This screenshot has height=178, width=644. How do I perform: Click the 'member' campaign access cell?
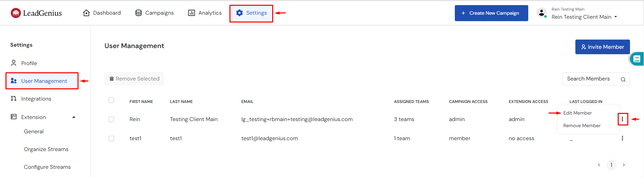460,138
